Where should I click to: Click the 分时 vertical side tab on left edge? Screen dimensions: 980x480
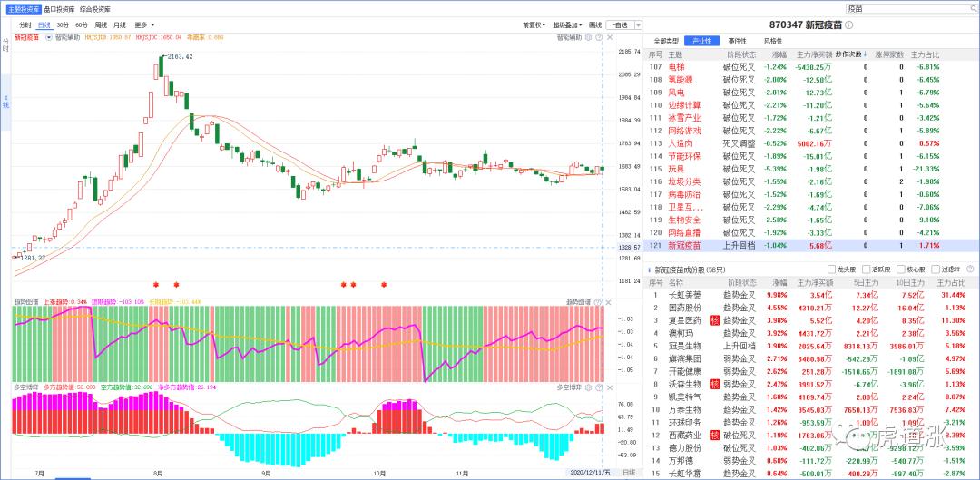5,44
